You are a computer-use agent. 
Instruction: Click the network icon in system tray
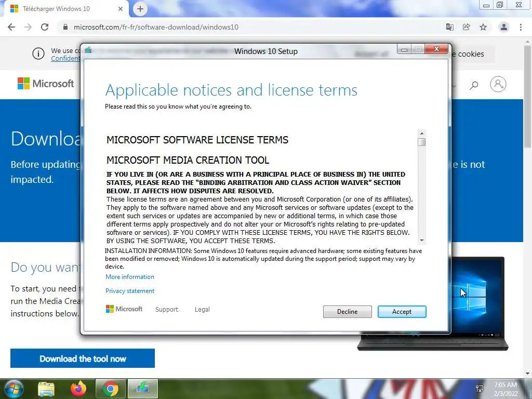point(480,389)
